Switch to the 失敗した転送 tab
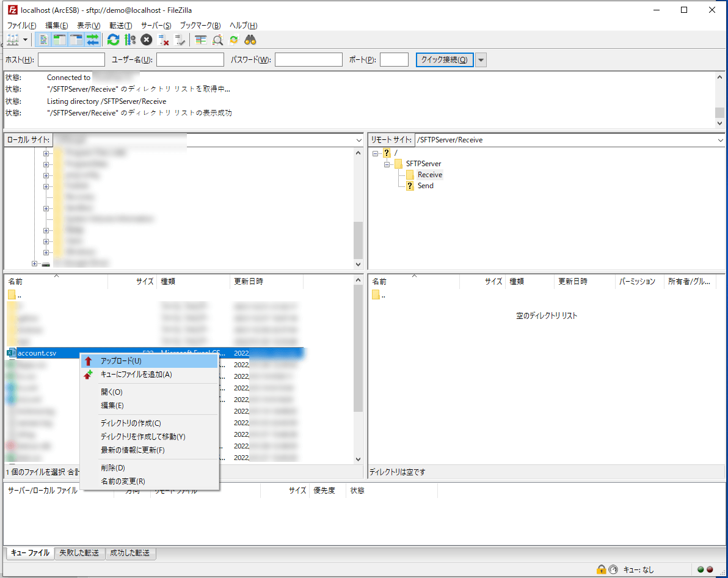728x578 pixels. click(79, 553)
